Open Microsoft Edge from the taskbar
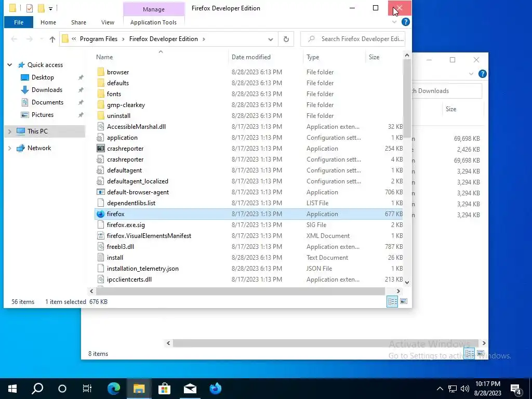This screenshot has width=532, height=399. [x=114, y=389]
